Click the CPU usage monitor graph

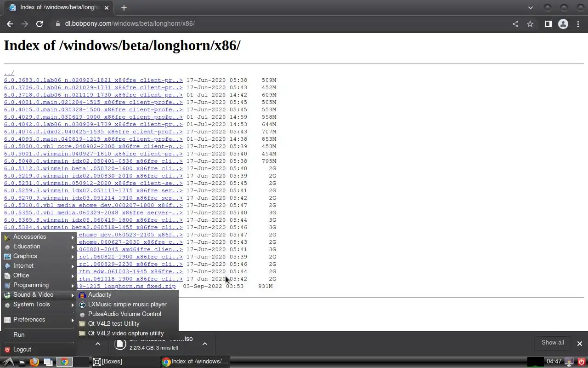click(x=535, y=362)
